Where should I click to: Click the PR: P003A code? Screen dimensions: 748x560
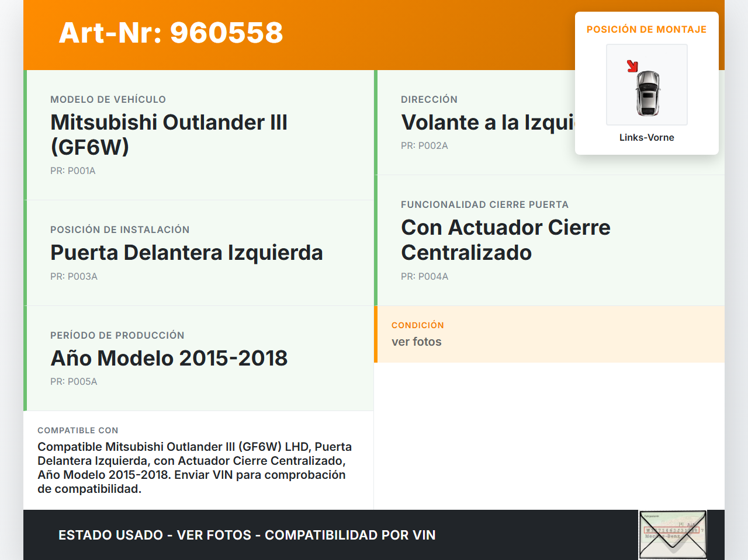(74, 276)
